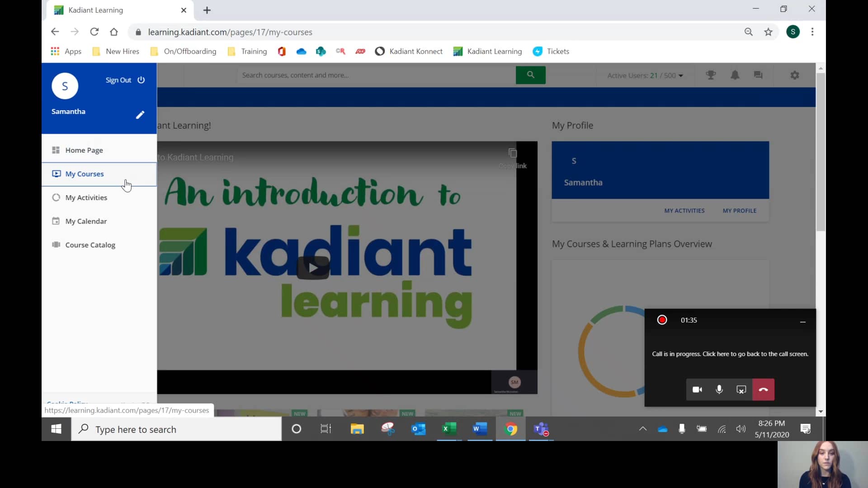Hang up the call with the red button

coord(764,389)
